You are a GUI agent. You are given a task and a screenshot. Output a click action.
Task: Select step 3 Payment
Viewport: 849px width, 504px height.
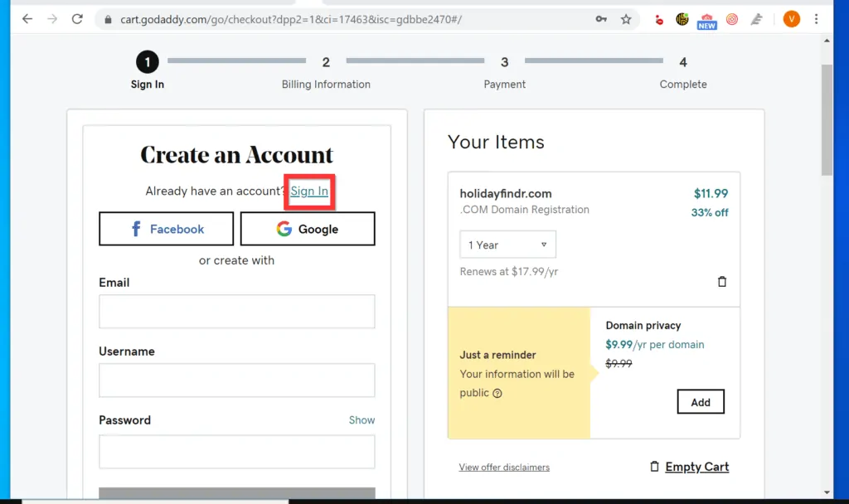[x=505, y=72]
